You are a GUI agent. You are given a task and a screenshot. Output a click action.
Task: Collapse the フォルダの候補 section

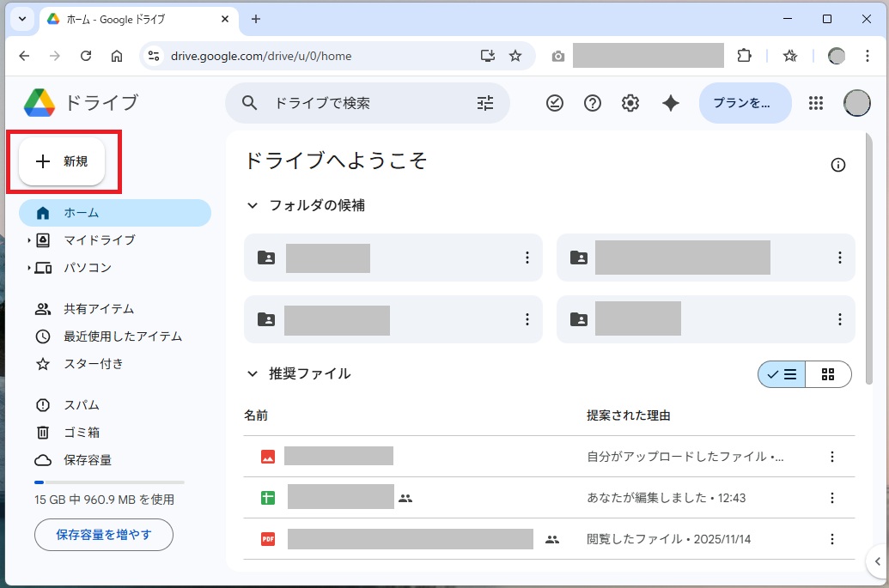pyautogui.click(x=253, y=206)
